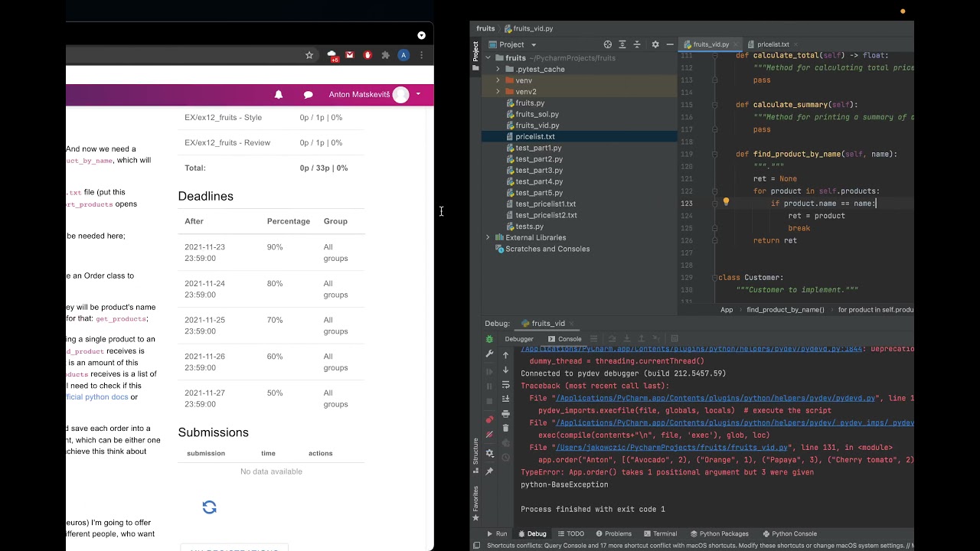Switch to the Debugger tab
This screenshot has width=980, height=551.
[x=519, y=339]
